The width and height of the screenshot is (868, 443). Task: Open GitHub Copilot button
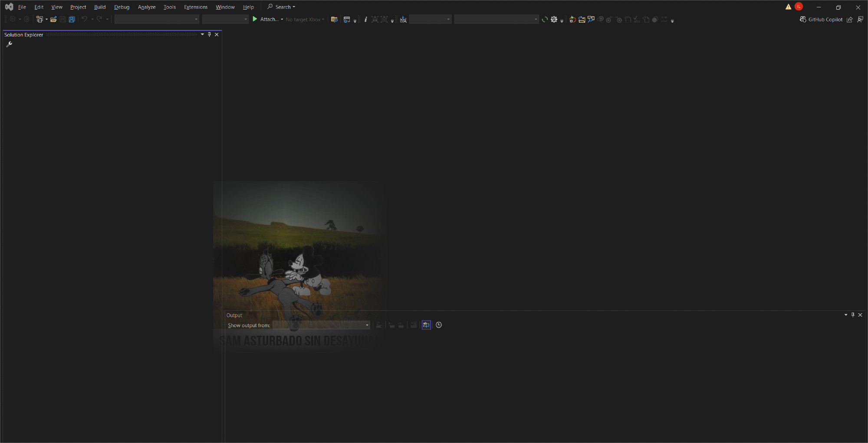[821, 19]
